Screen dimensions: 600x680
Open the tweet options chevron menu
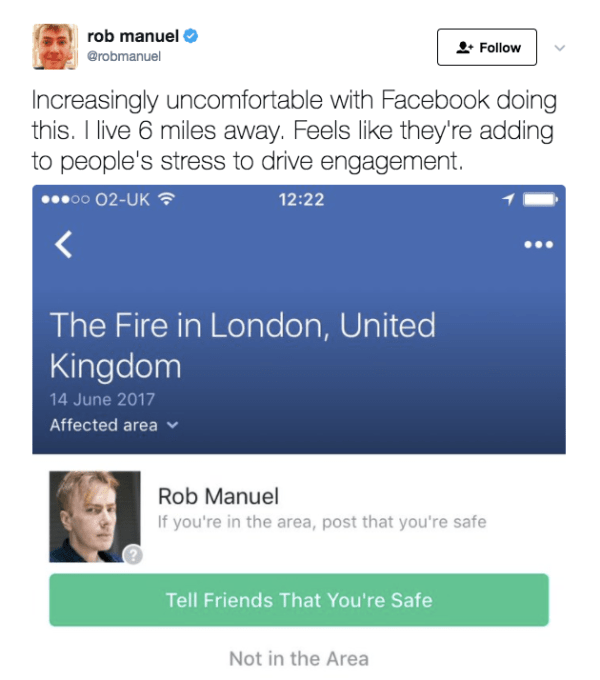pos(560,47)
